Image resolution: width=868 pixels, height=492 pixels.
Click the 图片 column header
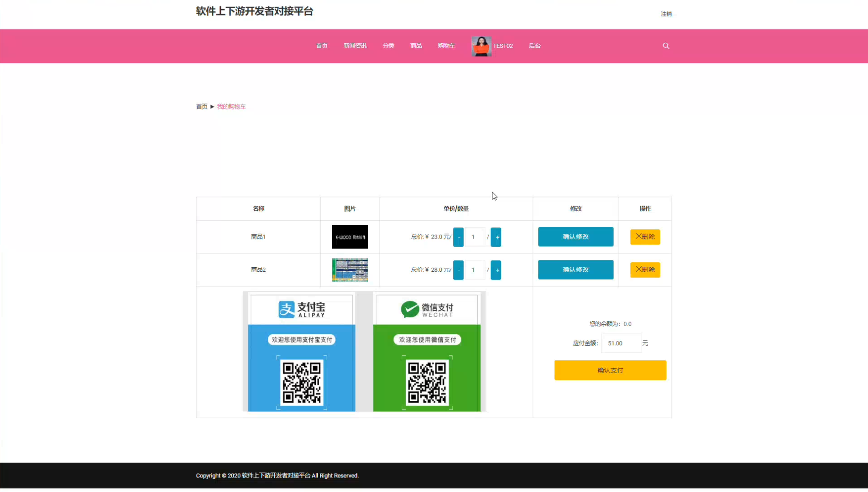[350, 208]
